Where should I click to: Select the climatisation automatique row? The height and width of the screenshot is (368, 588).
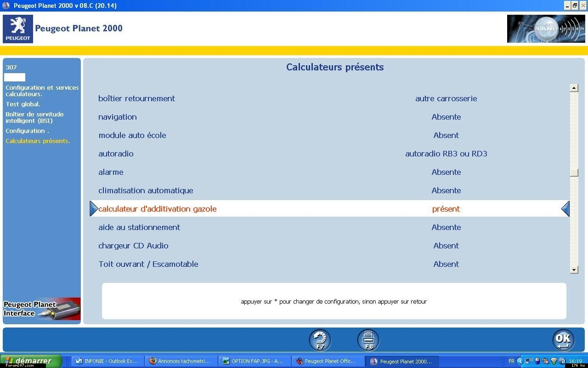146,190
